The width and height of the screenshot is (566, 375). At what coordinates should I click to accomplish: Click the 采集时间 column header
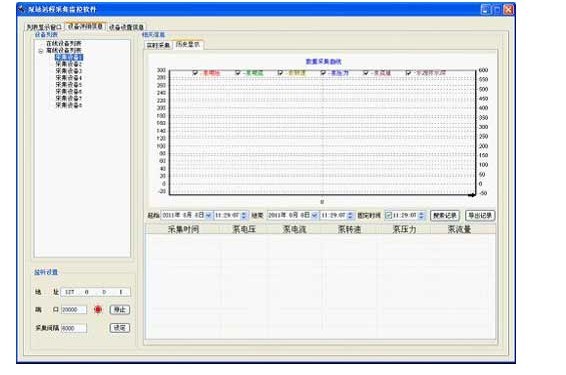pos(183,229)
